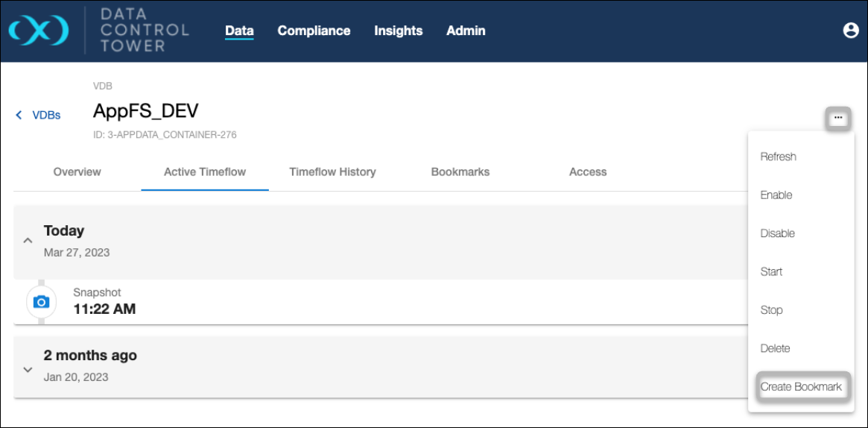This screenshot has height=428, width=868.
Task: Open the Access tab
Action: pos(588,172)
